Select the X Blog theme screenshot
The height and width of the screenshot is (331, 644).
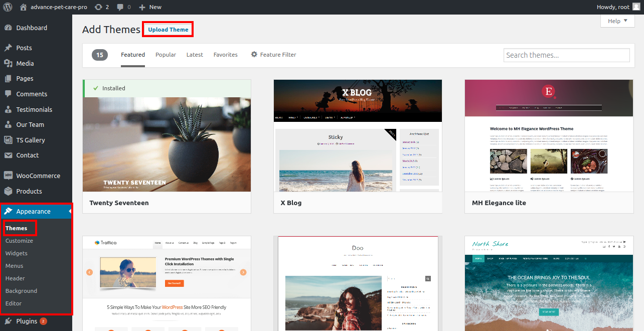(x=358, y=135)
